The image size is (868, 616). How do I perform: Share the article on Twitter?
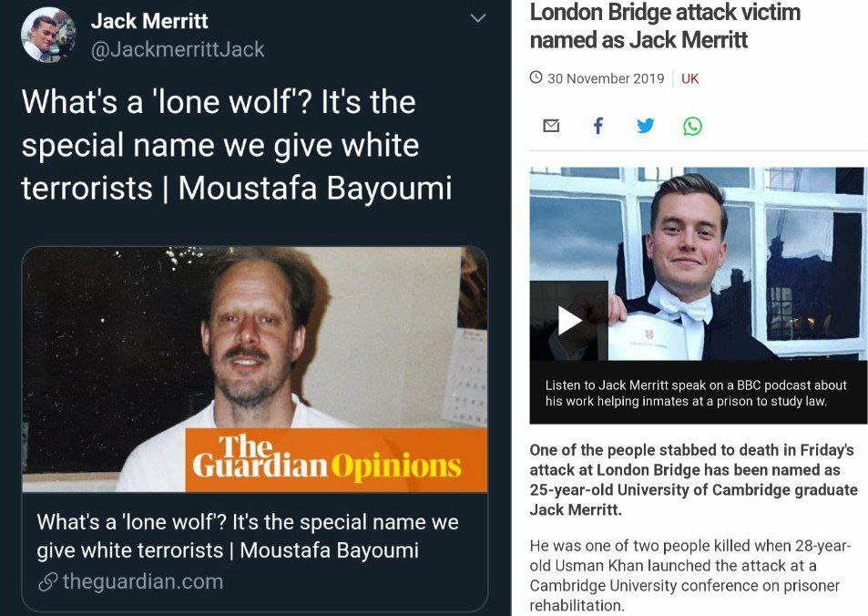(646, 126)
